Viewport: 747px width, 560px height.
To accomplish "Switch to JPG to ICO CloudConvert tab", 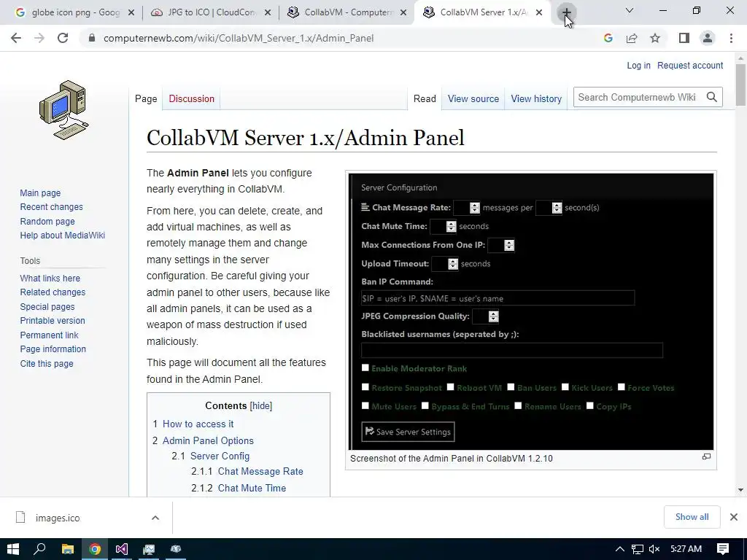I will pos(212,12).
